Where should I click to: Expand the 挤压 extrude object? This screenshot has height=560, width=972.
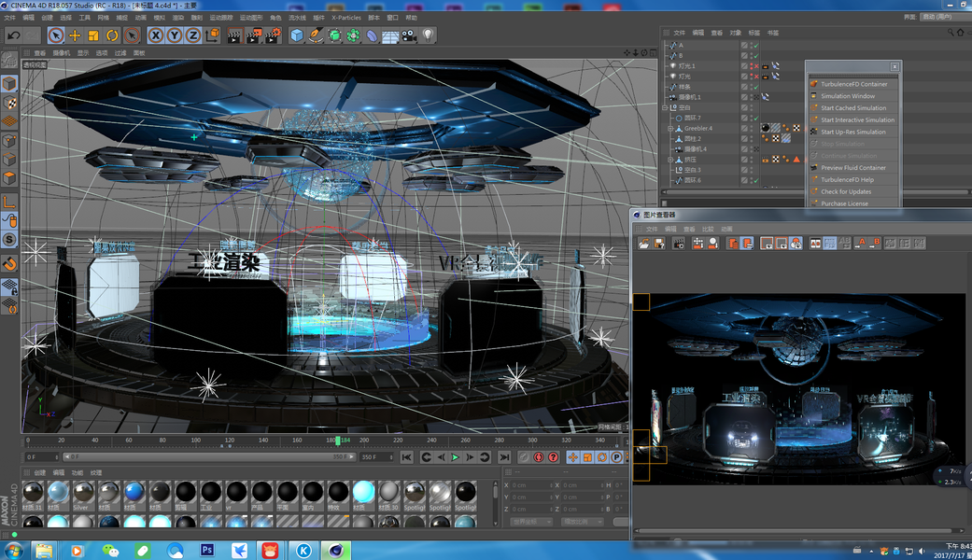[x=670, y=160]
